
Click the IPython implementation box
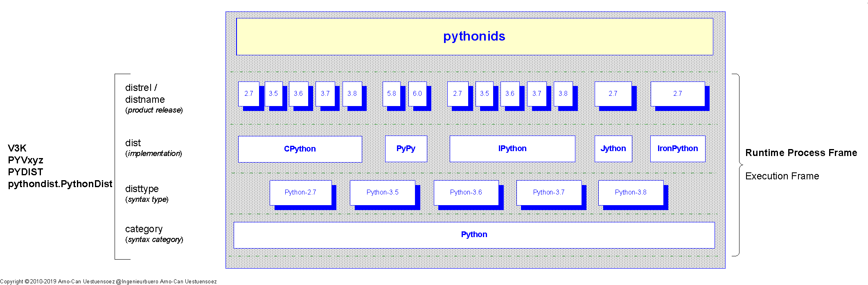pyautogui.click(x=512, y=149)
